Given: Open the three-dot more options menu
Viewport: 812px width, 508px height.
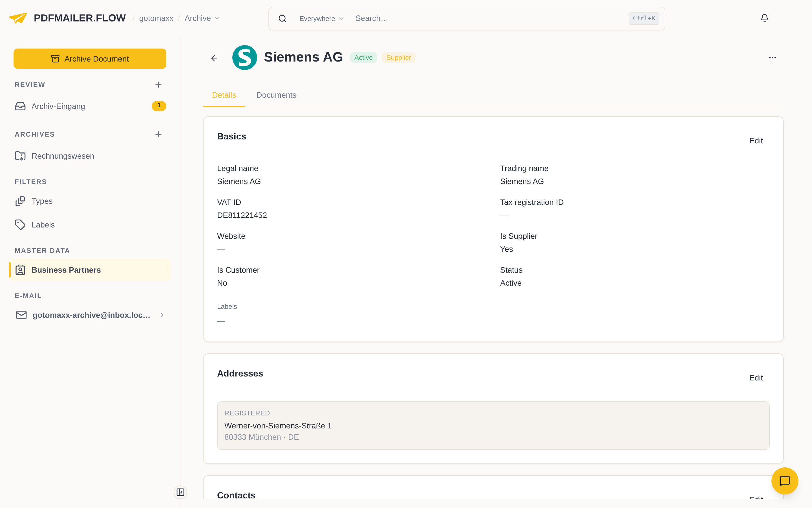Looking at the screenshot, I should pyautogui.click(x=773, y=58).
